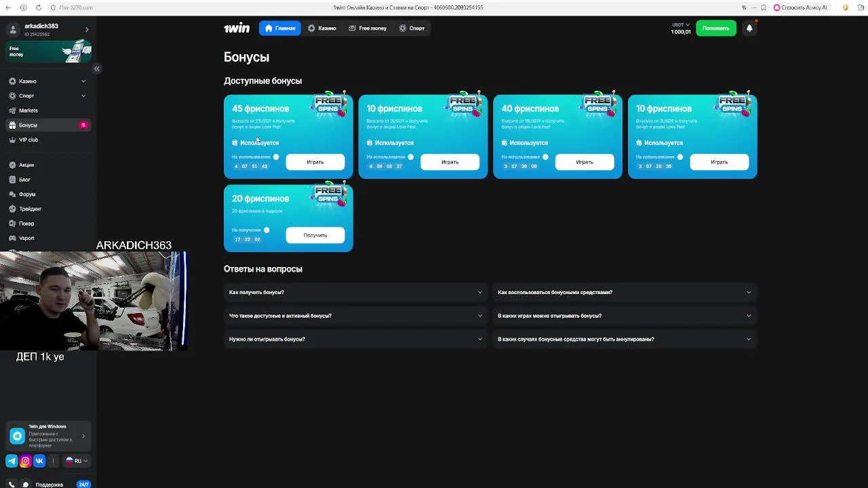This screenshot has width=868, height=488.
Task: Expand 'Как получить бонусы?' question
Action: click(x=355, y=292)
